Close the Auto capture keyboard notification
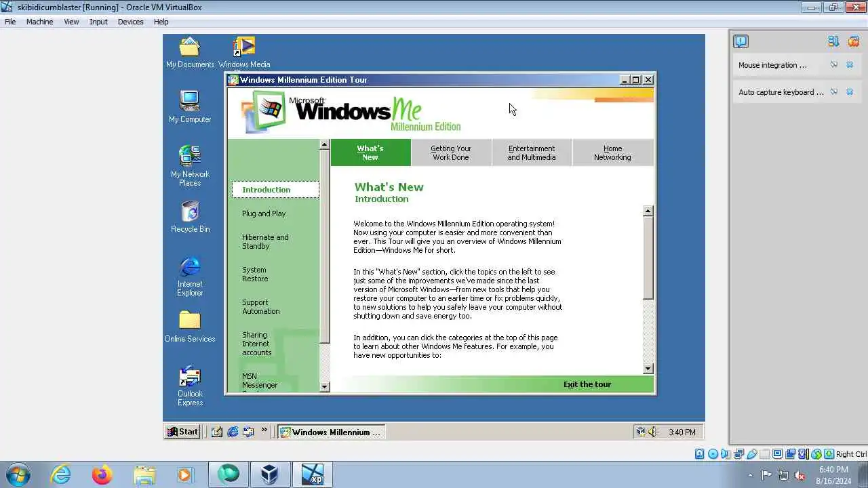Screen dimensions: 868x488 850,92
